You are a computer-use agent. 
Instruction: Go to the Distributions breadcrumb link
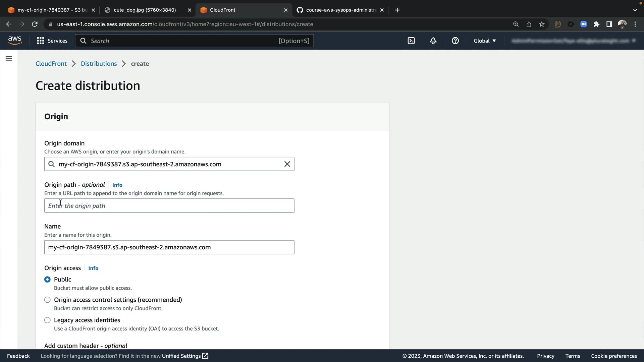[x=99, y=64]
